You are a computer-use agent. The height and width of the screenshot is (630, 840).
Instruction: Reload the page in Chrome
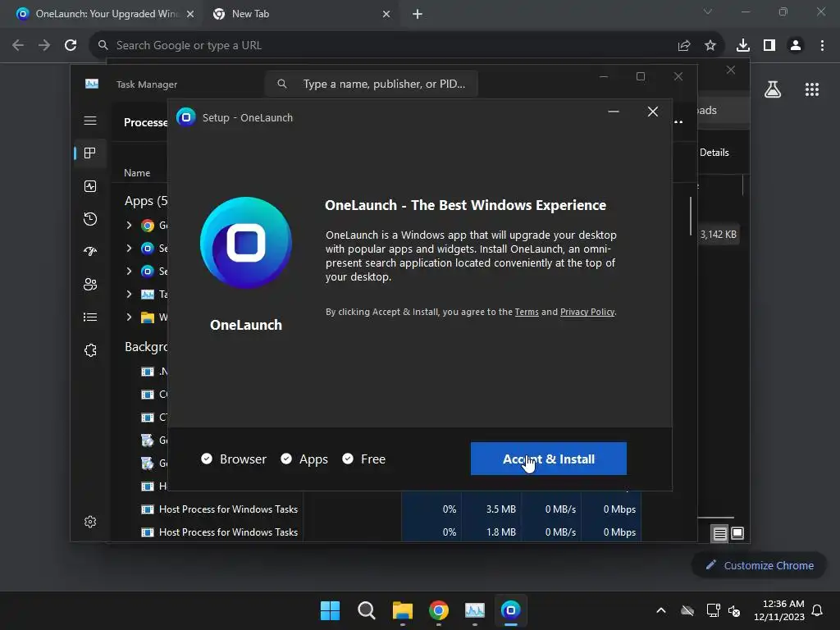(71, 46)
